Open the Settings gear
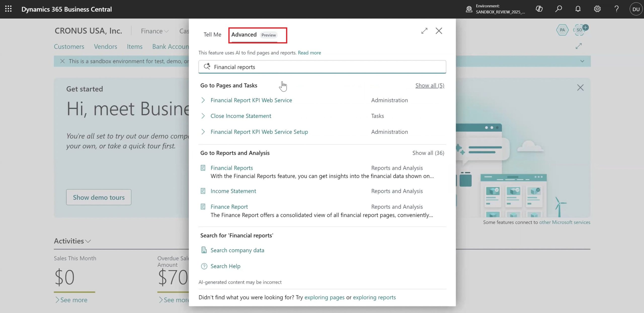 pos(597,9)
